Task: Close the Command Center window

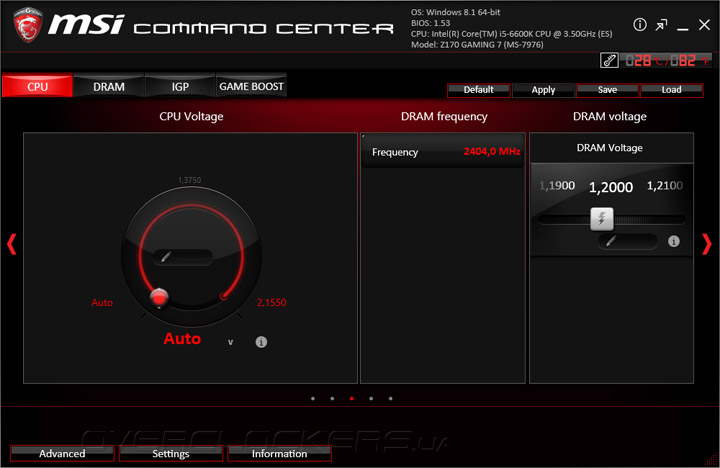Action: pyautogui.click(x=704, y=25)
